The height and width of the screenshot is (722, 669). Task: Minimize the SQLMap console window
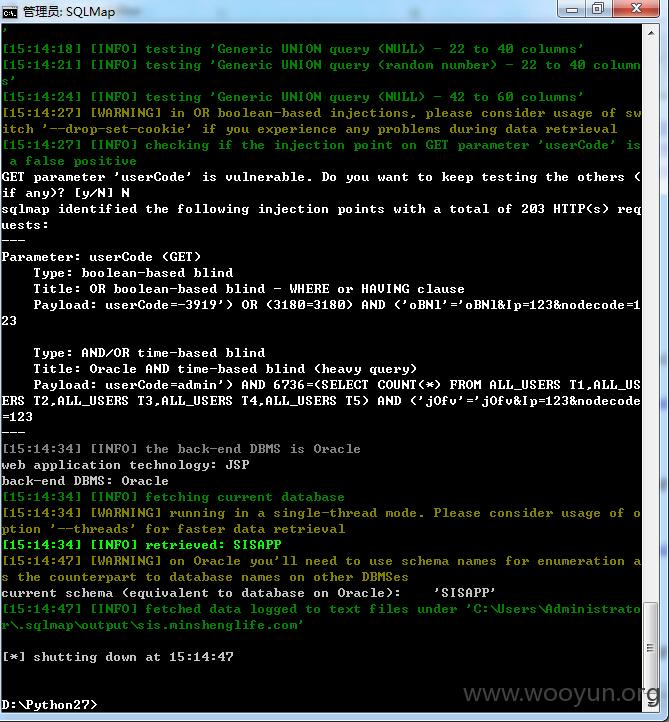click(x=572, y=9)
